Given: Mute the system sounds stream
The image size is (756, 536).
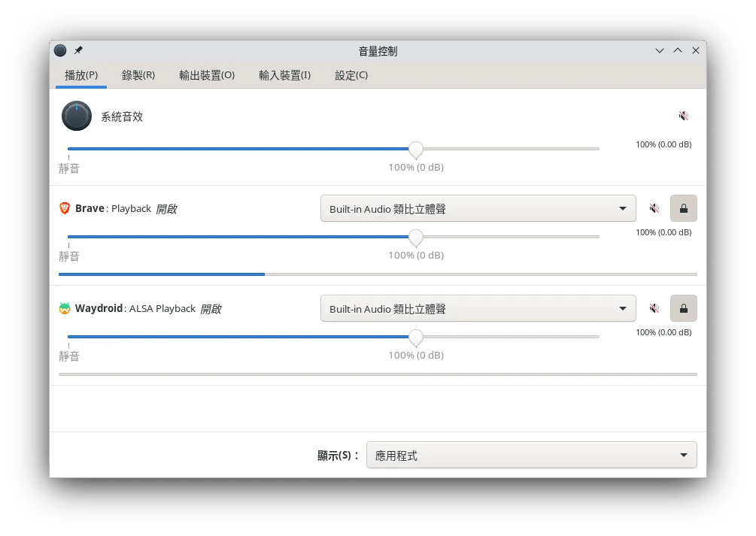Looking at the screenshot, I should (x=683, y=116).
